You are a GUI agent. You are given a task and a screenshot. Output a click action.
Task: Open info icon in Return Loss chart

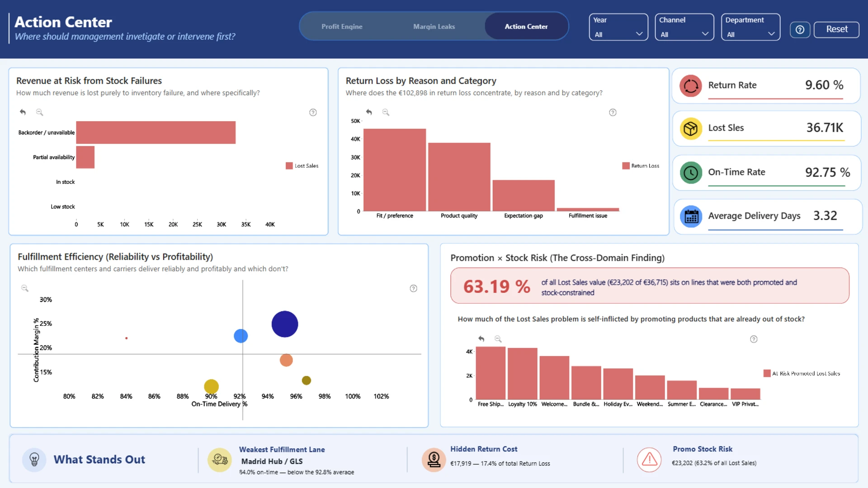point(613,113)
